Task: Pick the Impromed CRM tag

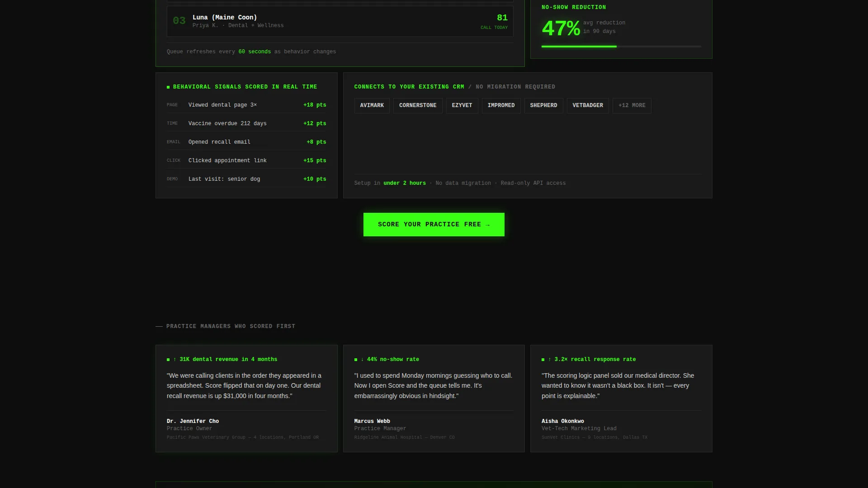Action: (x=501, y=105)
